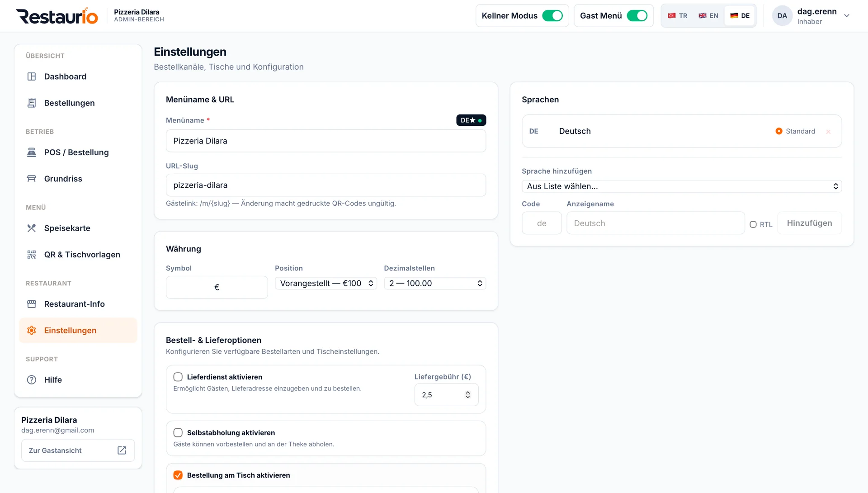Click the URL-Slug input field
This screenshot has height=493, width=868.
(326, 185)
